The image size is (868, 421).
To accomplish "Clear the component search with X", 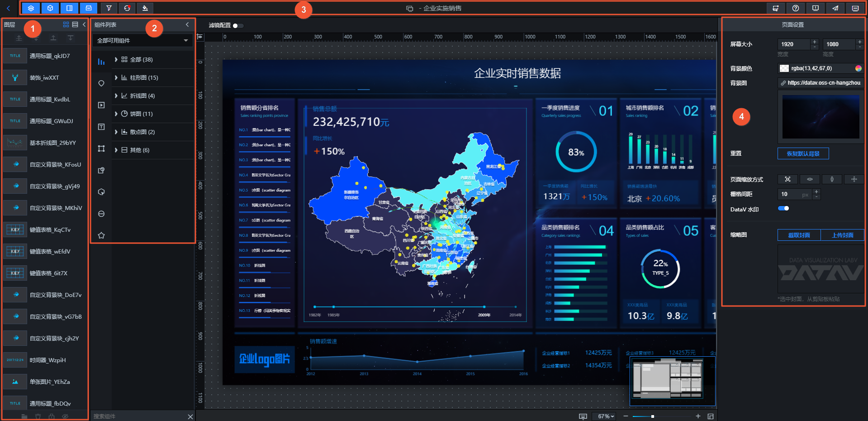I will 190,416.
